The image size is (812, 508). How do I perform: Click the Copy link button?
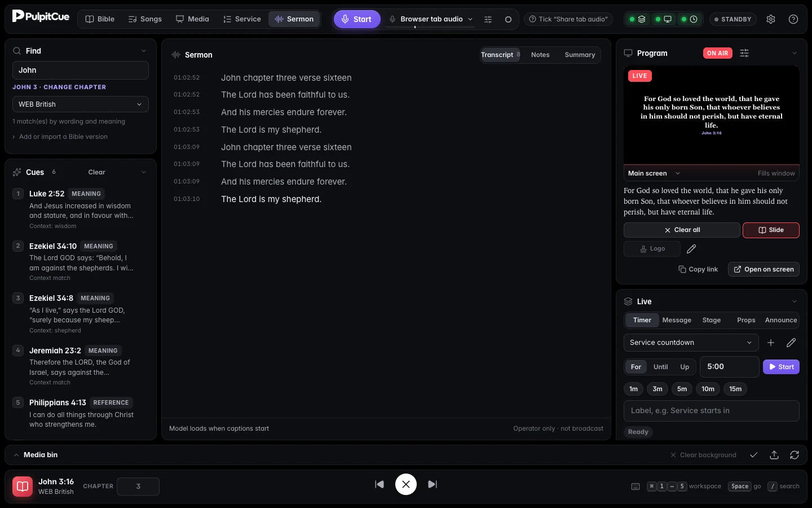coord(698,269)
